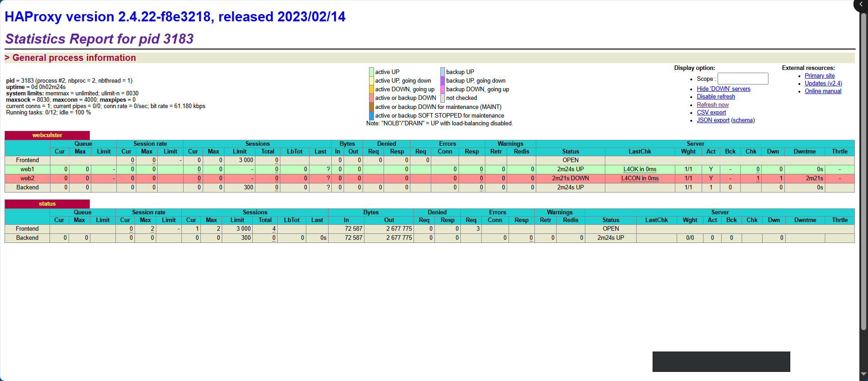
Task: Select the web2 server row name
Action: click(x=27, y=178)
